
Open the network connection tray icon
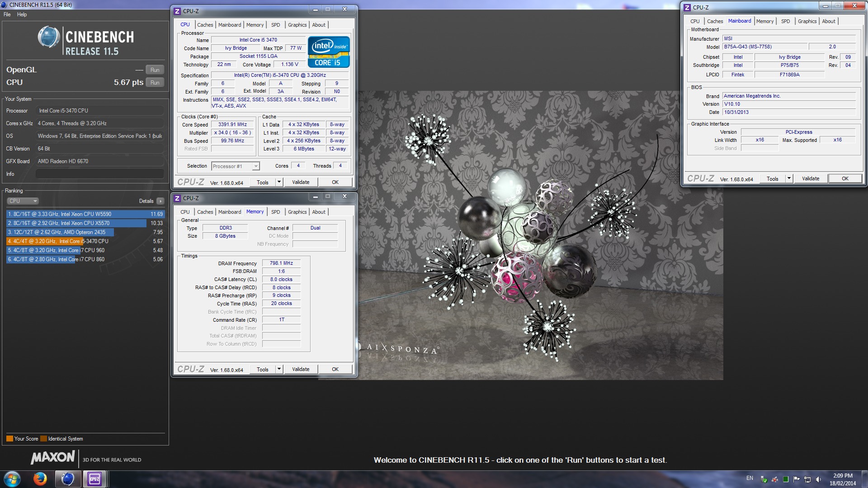pyautogui.click(x=807, y=479)
